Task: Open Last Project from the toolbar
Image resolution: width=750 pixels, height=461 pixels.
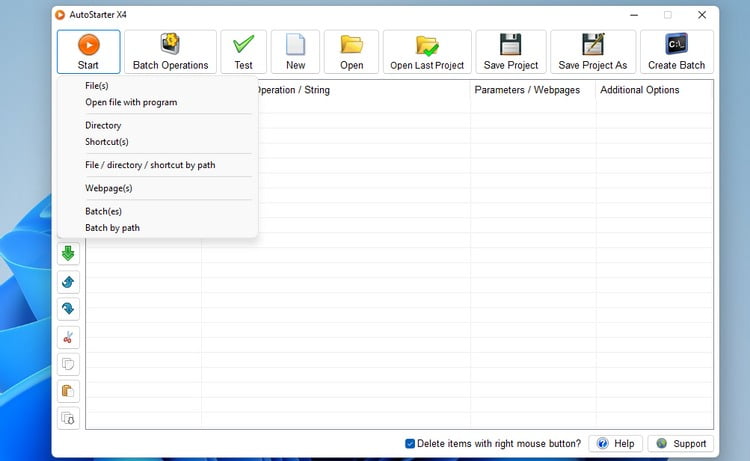Action: (x=427, y=52)
